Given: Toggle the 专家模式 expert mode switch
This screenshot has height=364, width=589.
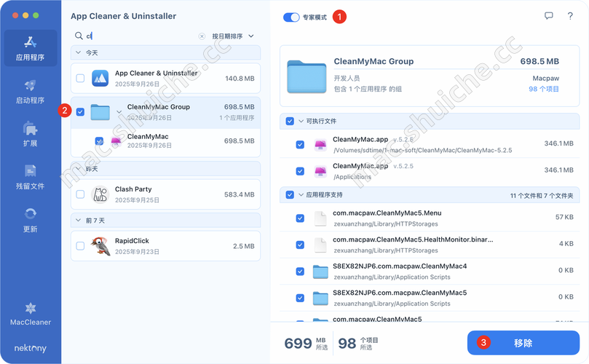Looking at the screenshot, I should click(x=291, y=17).
